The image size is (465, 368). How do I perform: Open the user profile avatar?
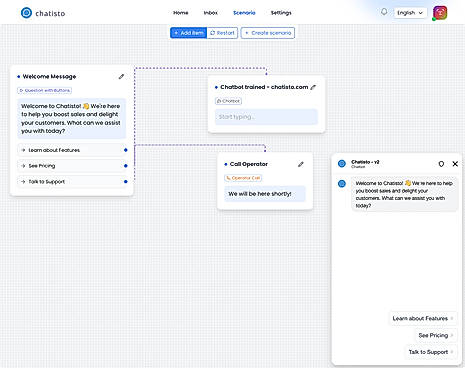[x=440, y=13]
